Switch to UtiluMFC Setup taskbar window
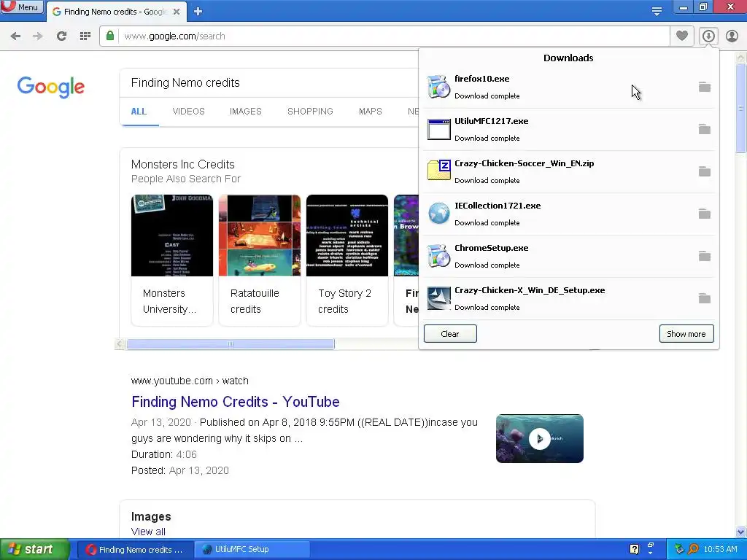 [252, 550]
